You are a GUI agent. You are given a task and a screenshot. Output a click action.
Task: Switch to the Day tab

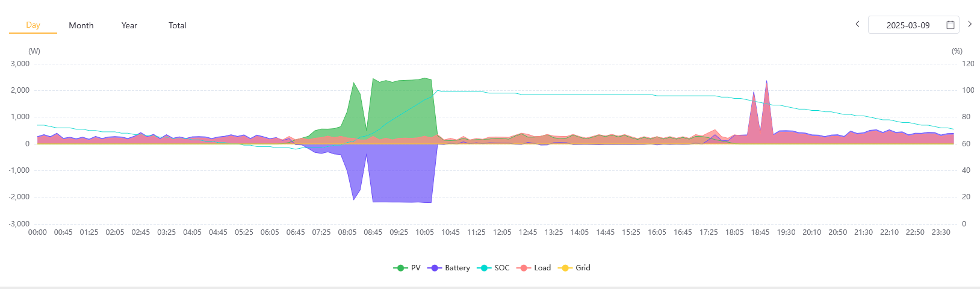click(x=33, y=25)
